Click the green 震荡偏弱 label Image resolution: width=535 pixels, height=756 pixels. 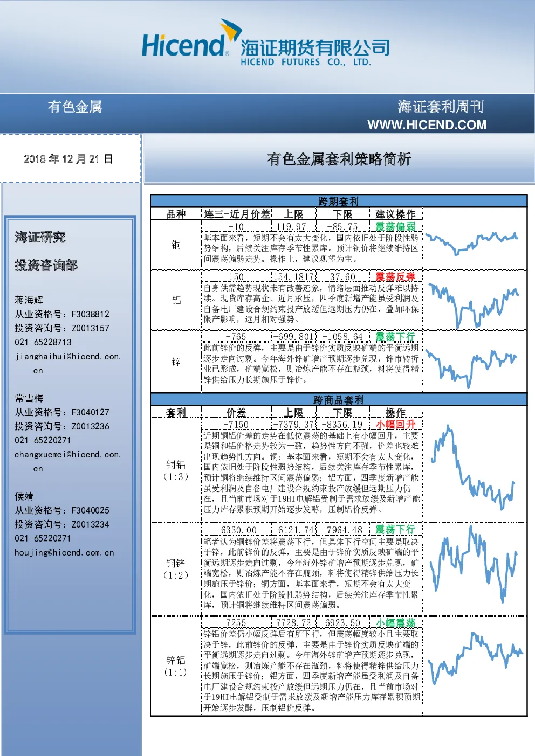tap(395, 227)
